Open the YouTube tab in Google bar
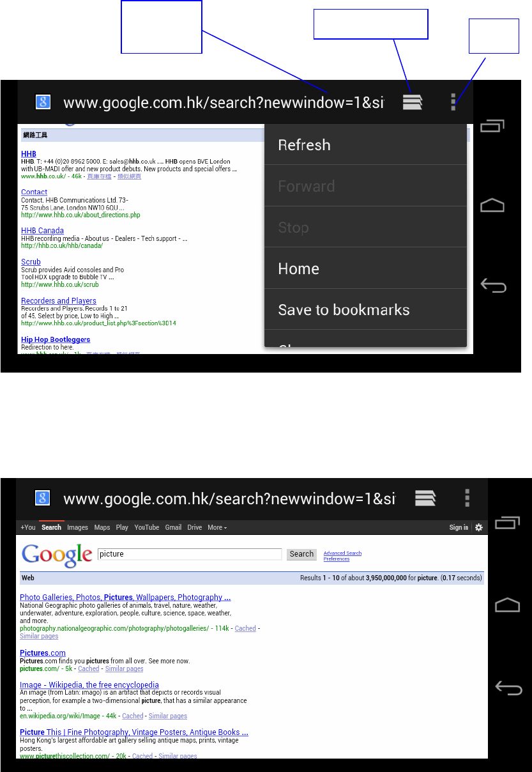This screenshot has width=532, height=772. [x=147, y=527]
